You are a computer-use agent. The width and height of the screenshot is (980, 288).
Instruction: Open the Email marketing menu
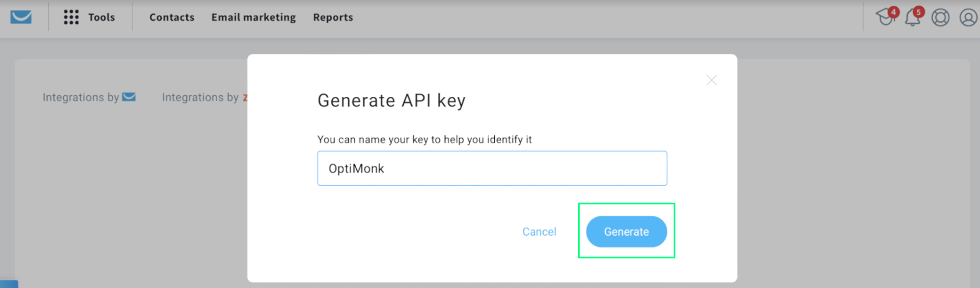pos(254,17)
